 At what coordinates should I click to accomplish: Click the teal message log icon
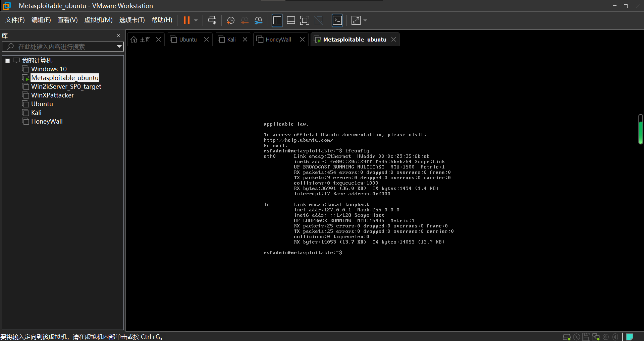630,337
